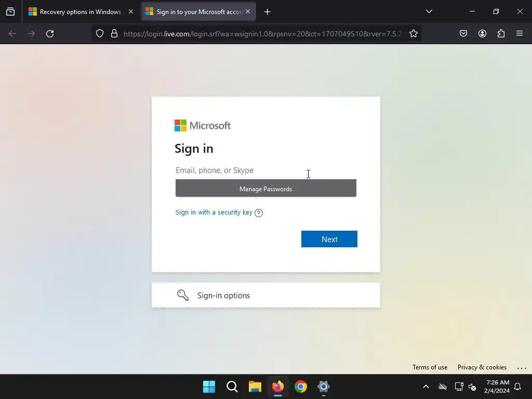Open the tracking protection shield icon
The width and height of the screenshot is (532, 399).
[x=99, y=34]
